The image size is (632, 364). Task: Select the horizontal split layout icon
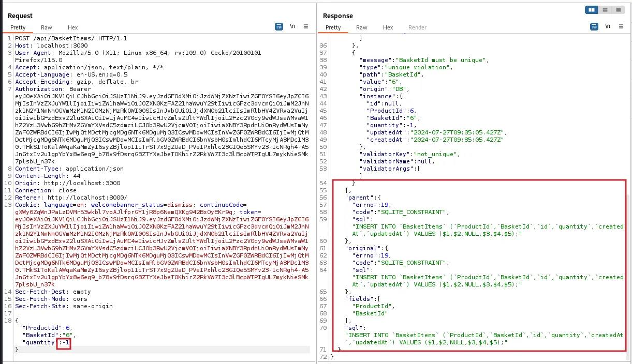click(605, 9)
